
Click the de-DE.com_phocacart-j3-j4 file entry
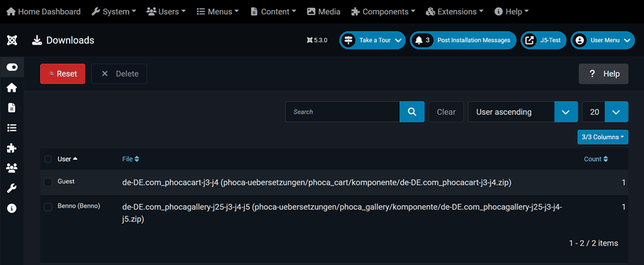click(x=317, y=183)
